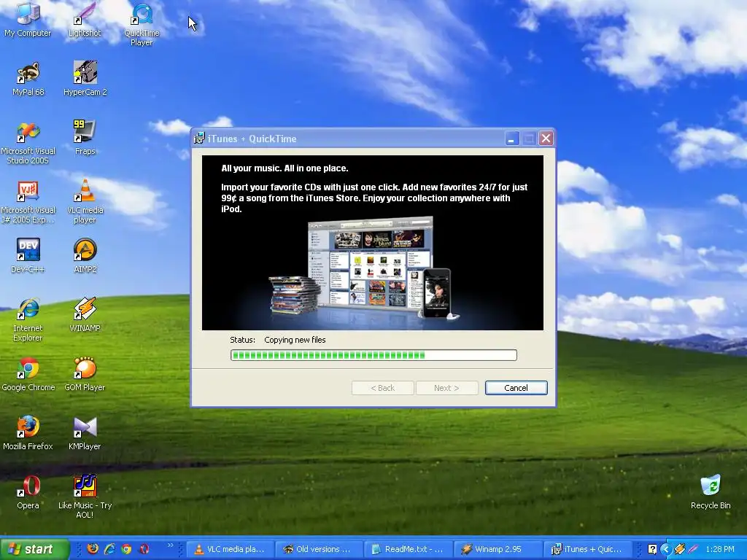This screenshot has height=560, width=747.
Task: Select the Google Chrome desktop icon
Action: [28, 374]
